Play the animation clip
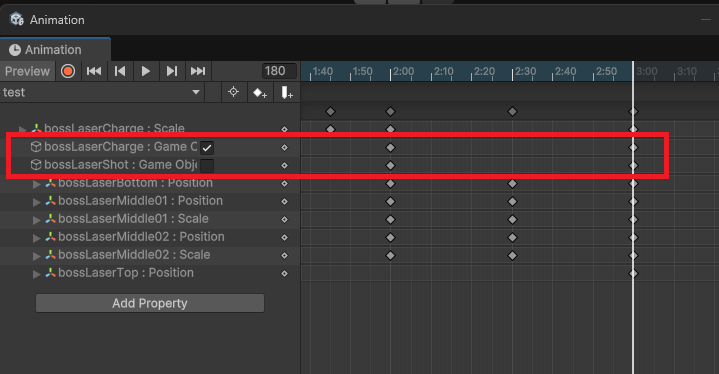Image resolution: width=719 pixels, height=374 pixels. click(x=146, y=71)
